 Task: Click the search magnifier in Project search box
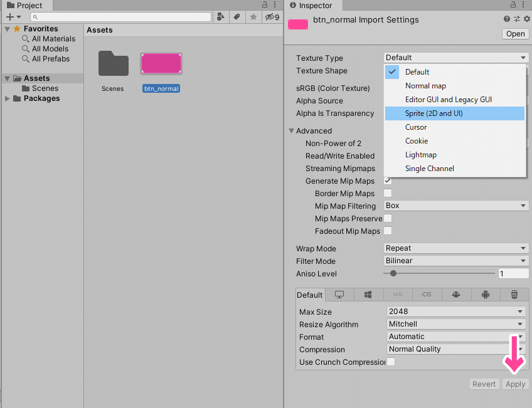[x=35, y=17]
